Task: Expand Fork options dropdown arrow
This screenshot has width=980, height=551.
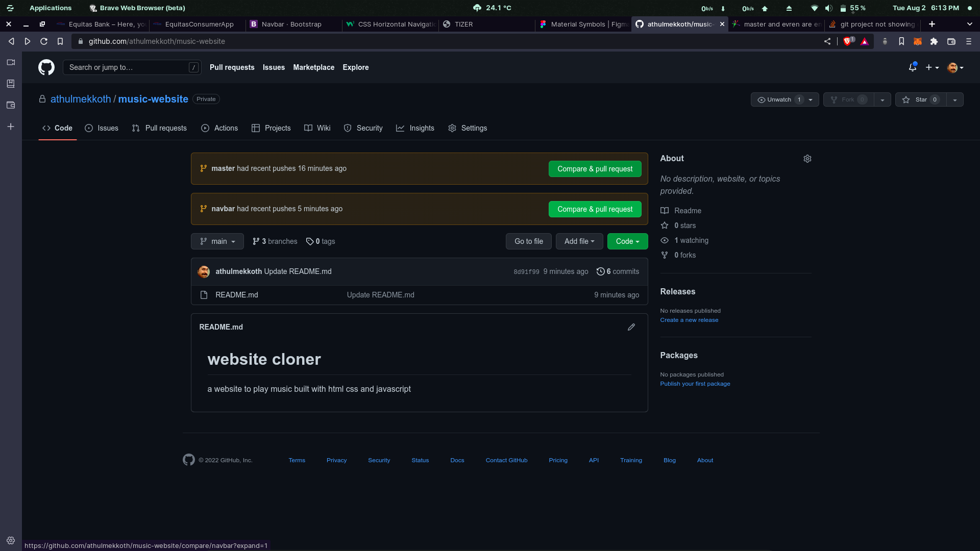Action: 883,99
